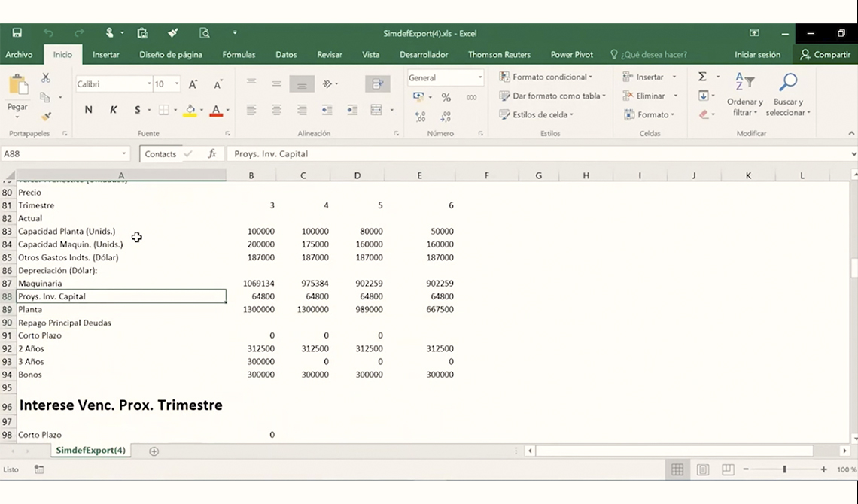Click Fill down arrow icon
The image size is (858, 504).
704,96
